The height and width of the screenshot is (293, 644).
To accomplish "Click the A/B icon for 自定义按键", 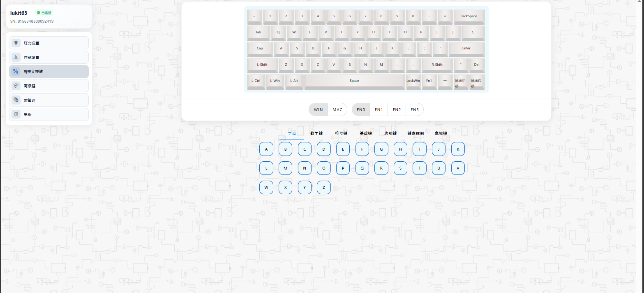I will (16, 72).
